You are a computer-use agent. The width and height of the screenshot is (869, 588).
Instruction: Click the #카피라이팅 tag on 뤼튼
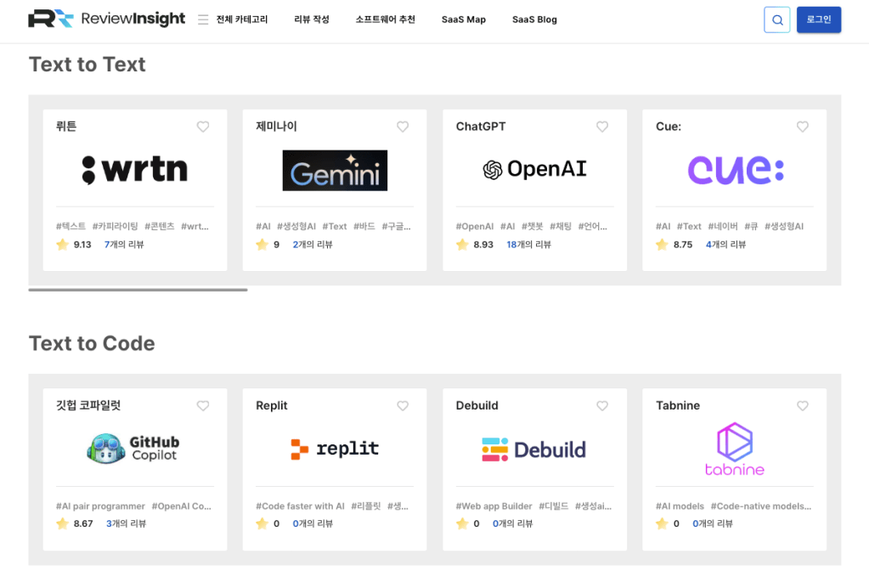point(115,227)
